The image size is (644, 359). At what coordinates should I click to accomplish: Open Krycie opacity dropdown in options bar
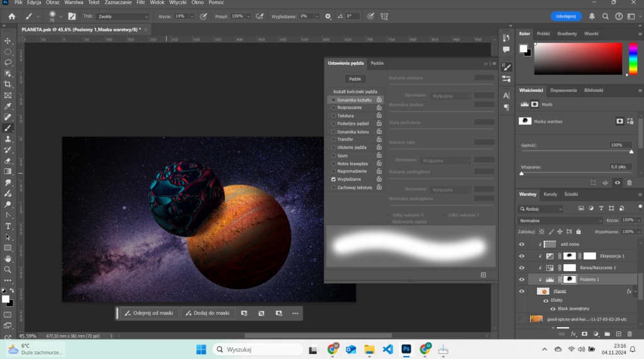click(x=192, y=16)
